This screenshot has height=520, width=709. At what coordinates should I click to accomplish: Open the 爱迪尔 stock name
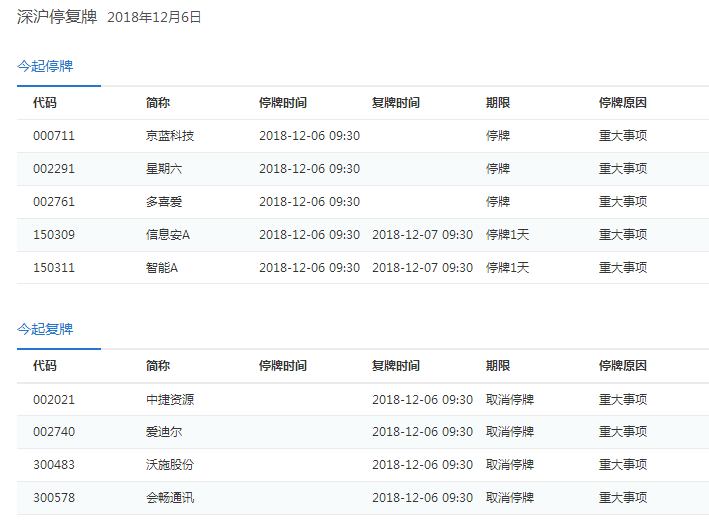click(x=164, y=432)
